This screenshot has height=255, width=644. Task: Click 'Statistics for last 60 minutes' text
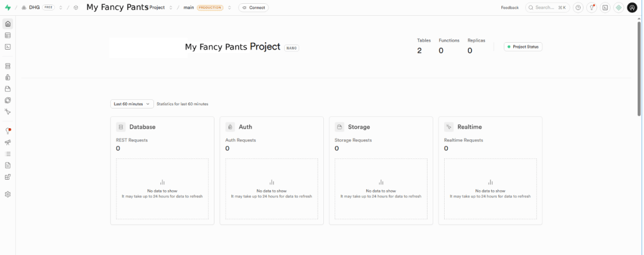[x=182, y=104]
